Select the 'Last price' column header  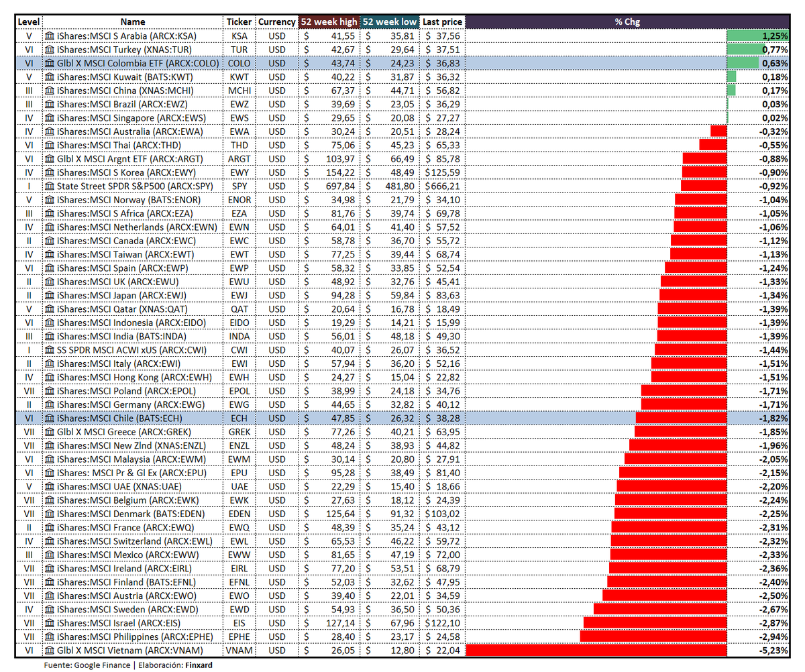(441, 21)
